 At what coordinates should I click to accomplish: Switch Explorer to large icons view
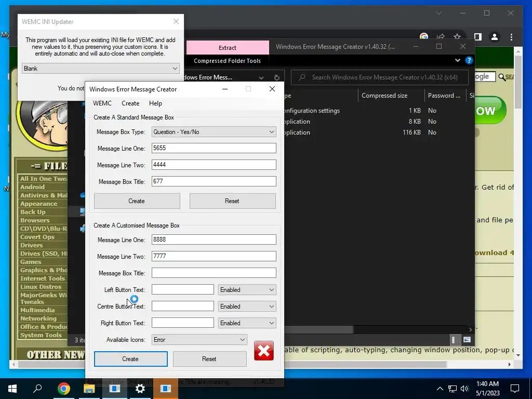coord(467,340)
